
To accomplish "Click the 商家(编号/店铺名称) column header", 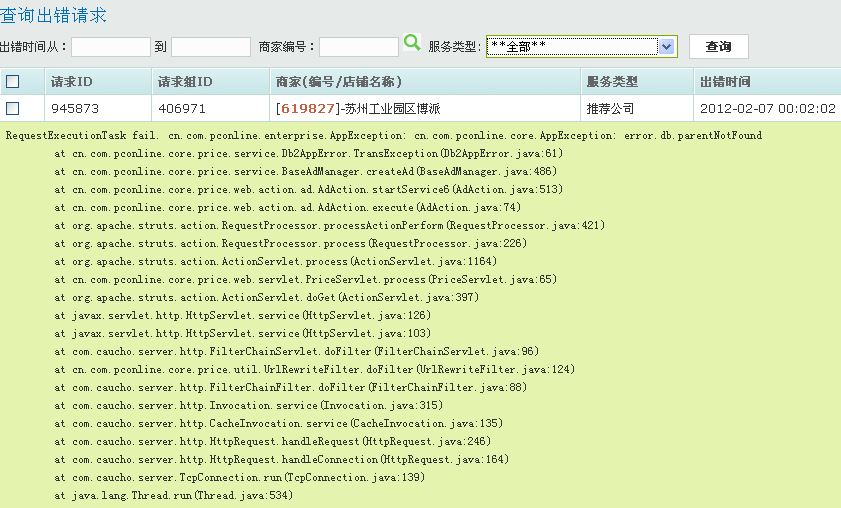I will click(338, 82).
